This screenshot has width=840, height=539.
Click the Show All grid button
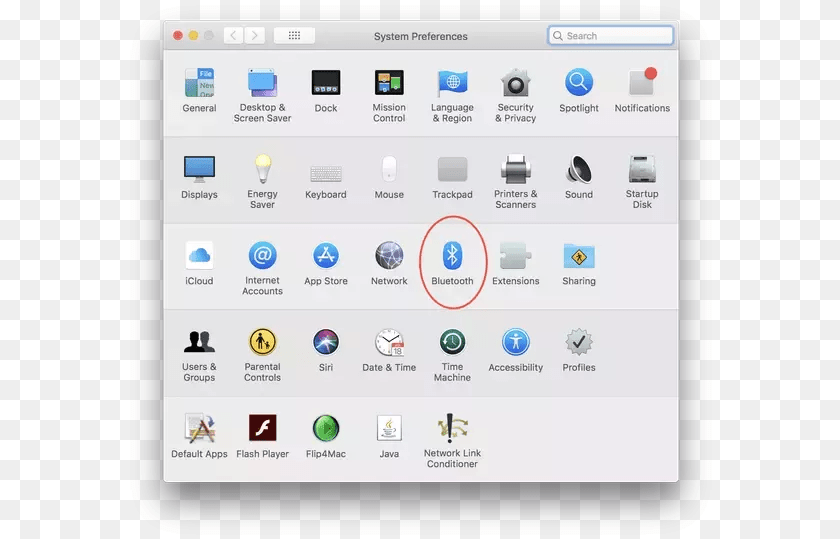[294, 36]
